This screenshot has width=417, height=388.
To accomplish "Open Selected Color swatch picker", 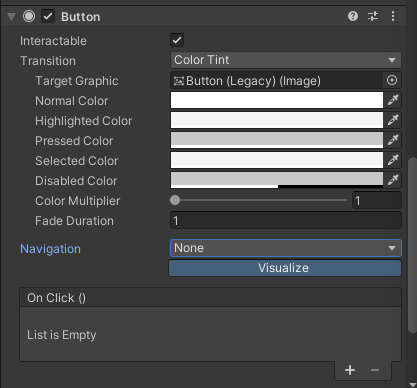I will click(277, 160).
